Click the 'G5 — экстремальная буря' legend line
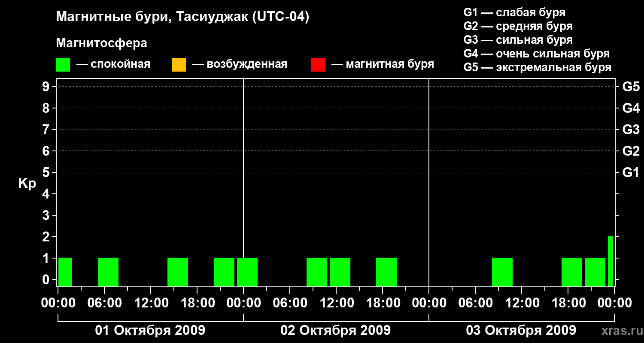 pos(537,67)
